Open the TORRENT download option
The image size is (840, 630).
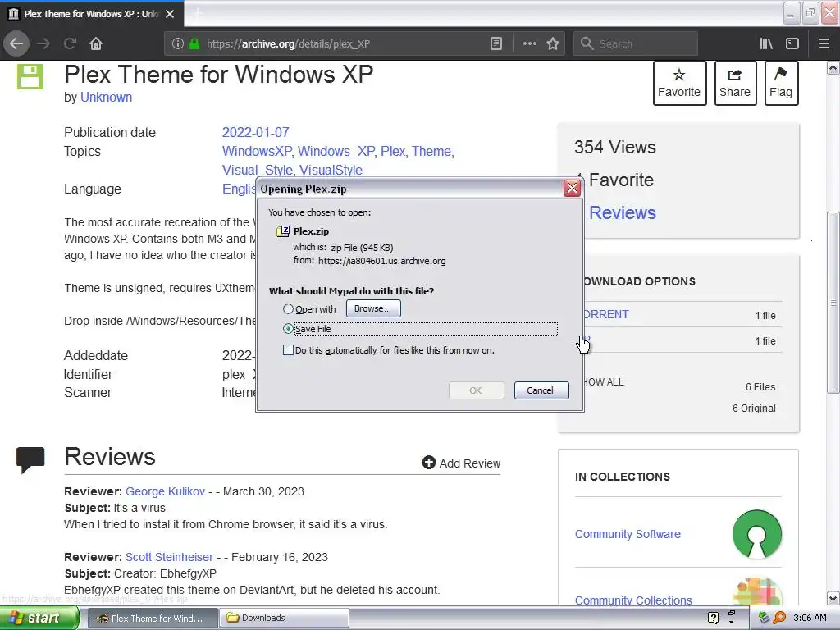605,314
